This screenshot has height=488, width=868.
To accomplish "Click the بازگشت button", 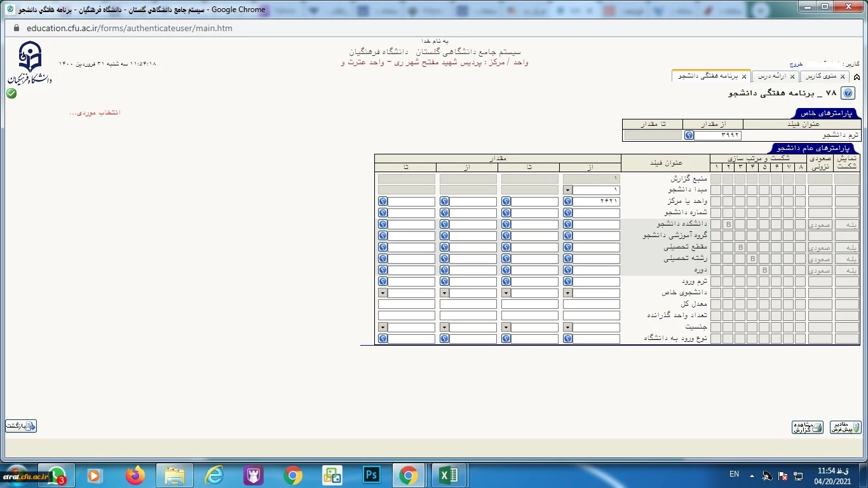I will [21, 426].
